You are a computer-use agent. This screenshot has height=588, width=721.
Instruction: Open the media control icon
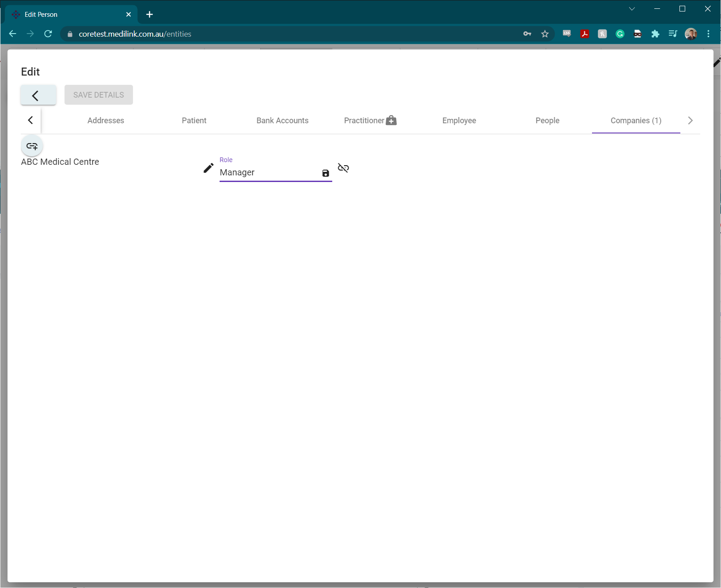673,34
